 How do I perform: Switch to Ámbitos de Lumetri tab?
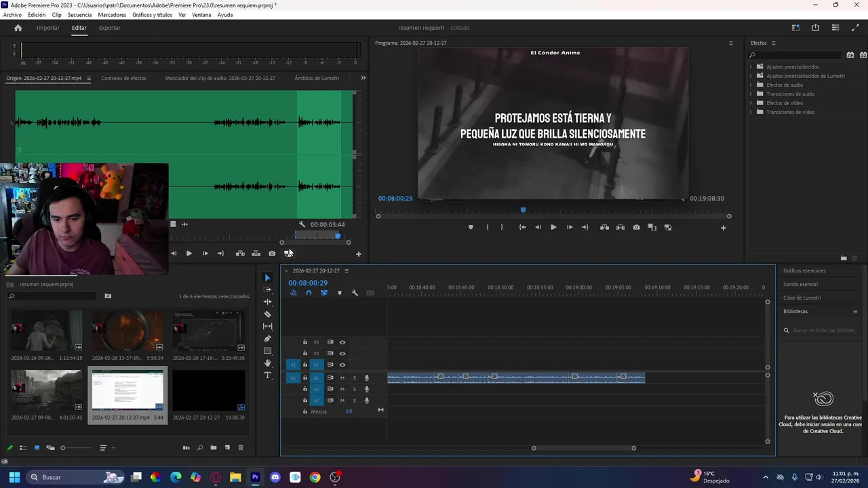(x=317, y=78)
